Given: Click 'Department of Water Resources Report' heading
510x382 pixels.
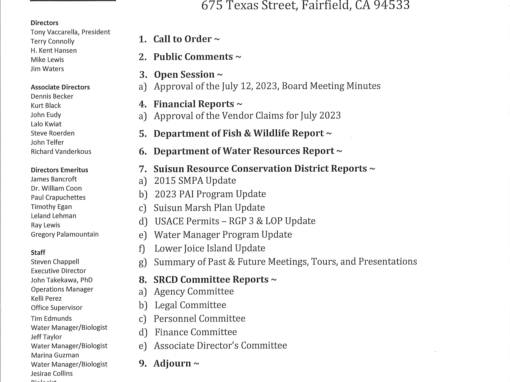Looking at the screenshot, I should coord(244,151).
